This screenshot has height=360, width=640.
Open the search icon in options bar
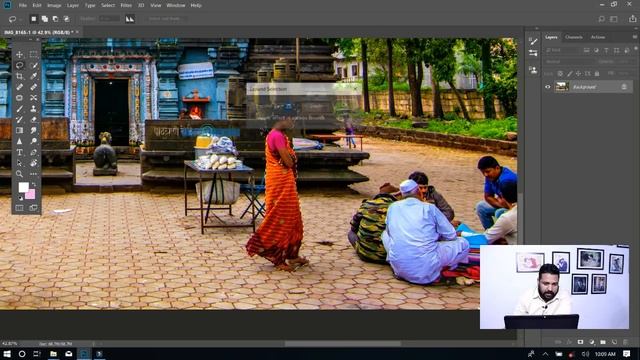pos(601,19)
